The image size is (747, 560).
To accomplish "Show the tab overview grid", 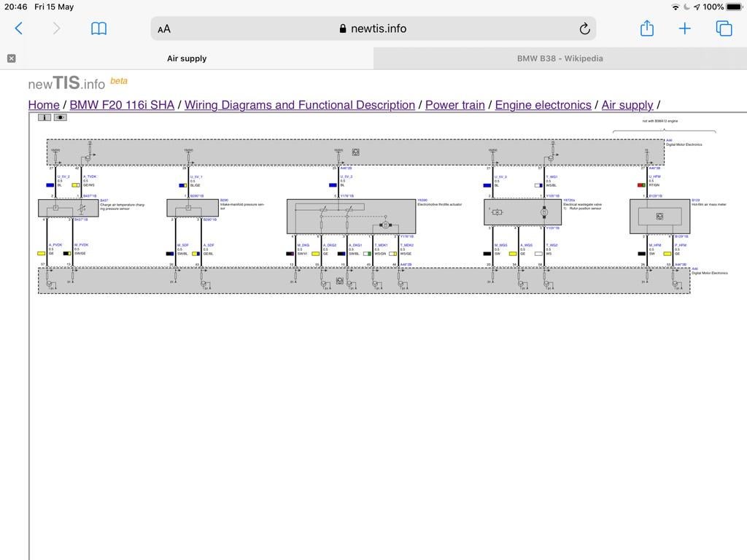I will pyautogui.click(x=723, y=28).
